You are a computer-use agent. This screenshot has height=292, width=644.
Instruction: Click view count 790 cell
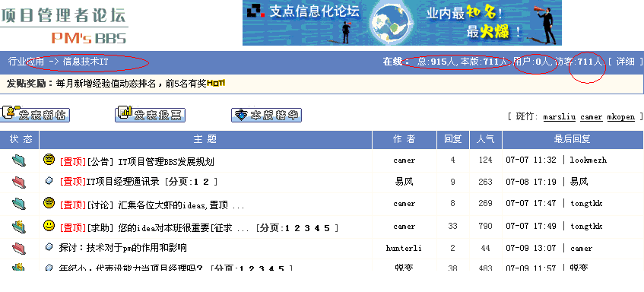point(485,227)
